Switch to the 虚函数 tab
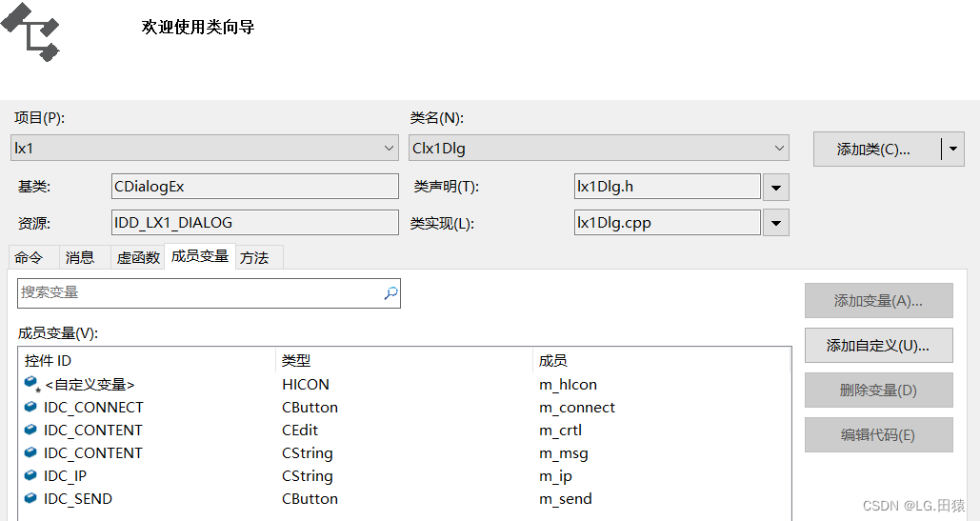 tap(138, 257)
